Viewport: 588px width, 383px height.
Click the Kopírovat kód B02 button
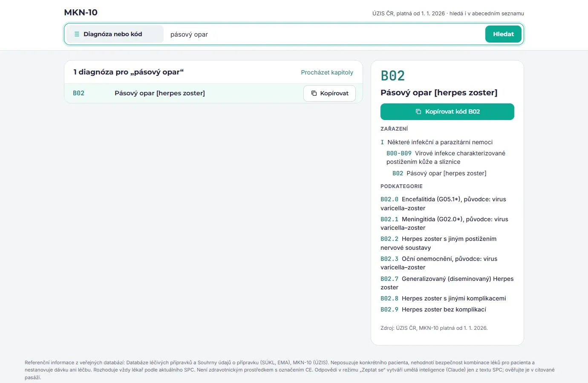point(447,111)
